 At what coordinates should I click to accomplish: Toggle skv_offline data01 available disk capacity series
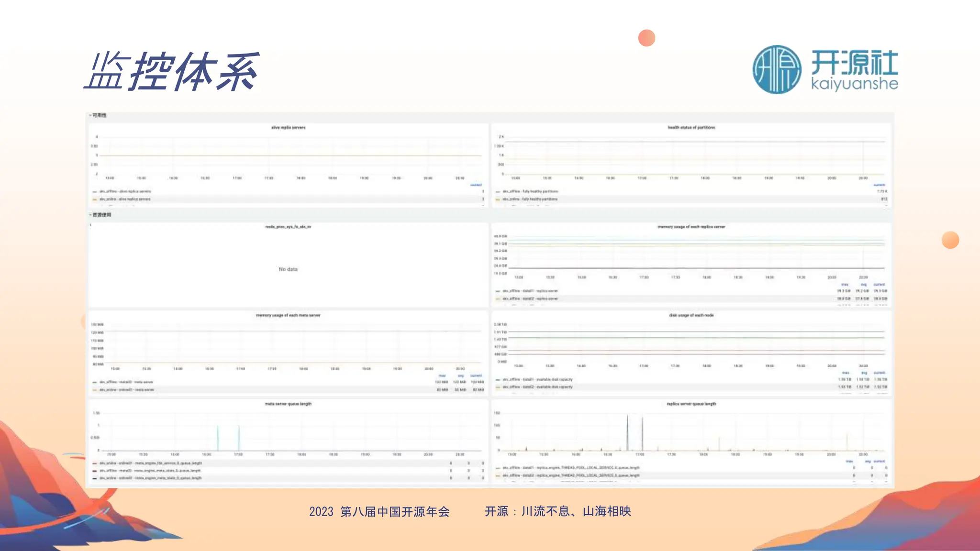click(x=537, y=379)
